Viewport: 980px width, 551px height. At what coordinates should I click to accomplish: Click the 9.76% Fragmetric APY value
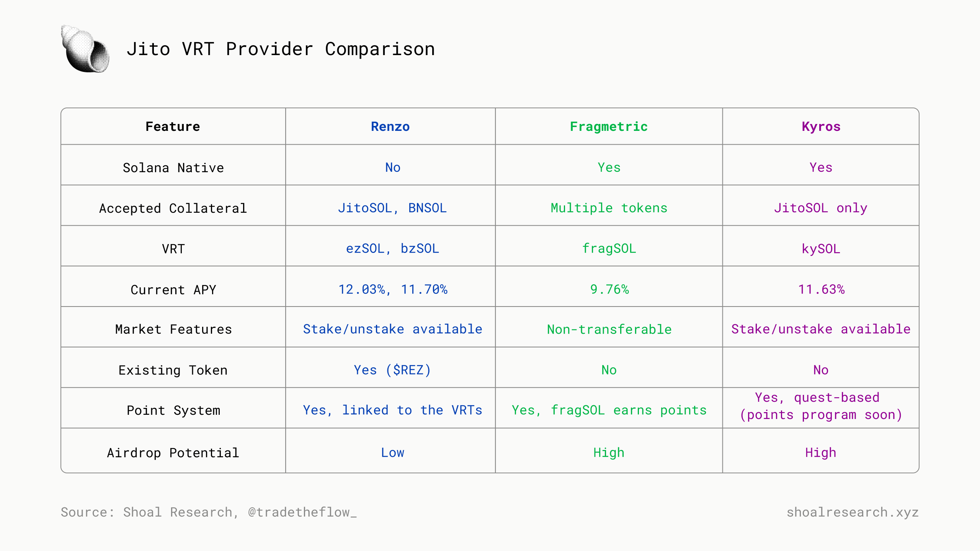609,289
